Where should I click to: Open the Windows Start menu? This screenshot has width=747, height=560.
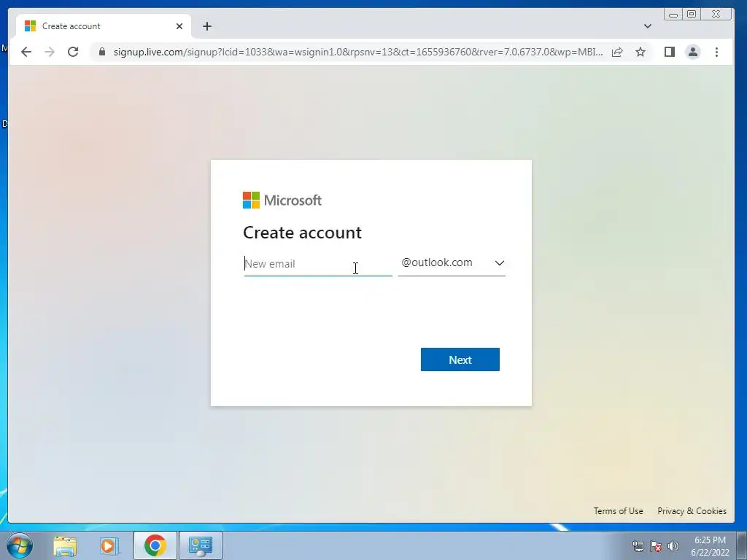(x=20, y=545)
